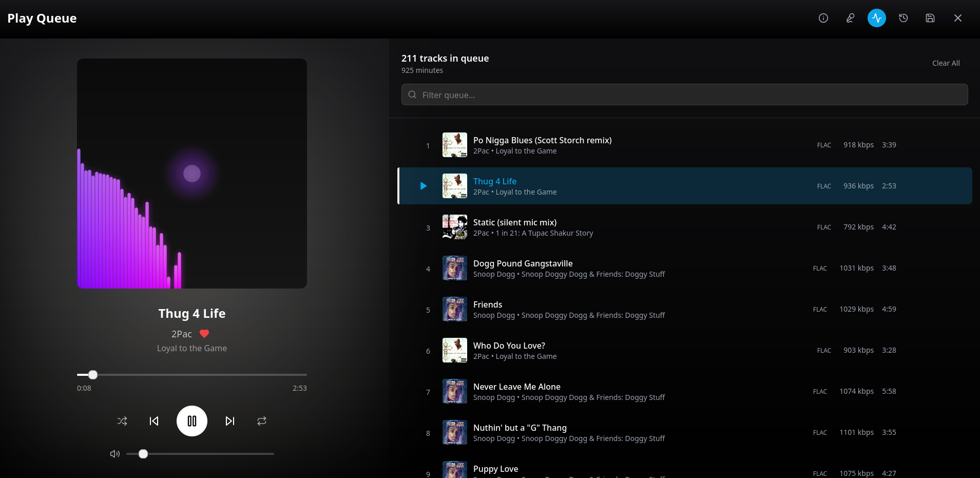Play Who Do You Love? track

tap(685, 350)
